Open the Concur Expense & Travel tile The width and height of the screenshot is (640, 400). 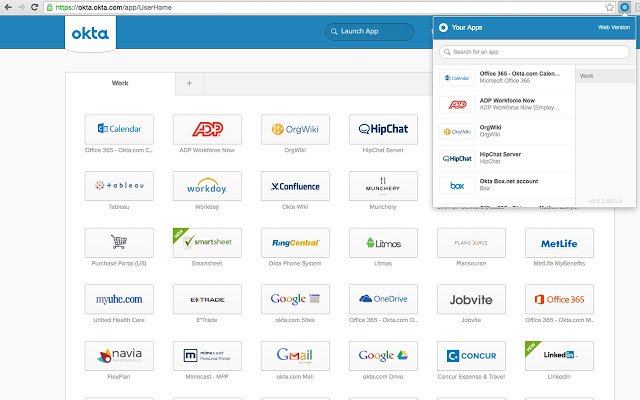pyautogui.click(x=471, y=356)
